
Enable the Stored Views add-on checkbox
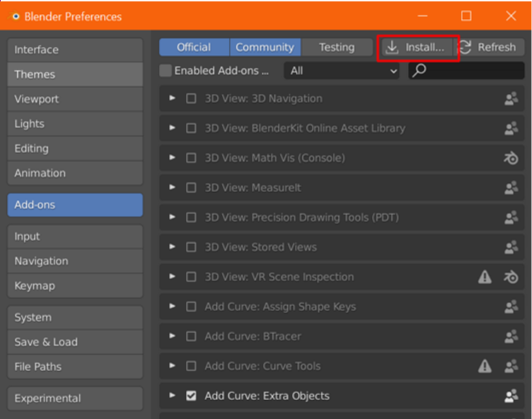tap(191, 247)
